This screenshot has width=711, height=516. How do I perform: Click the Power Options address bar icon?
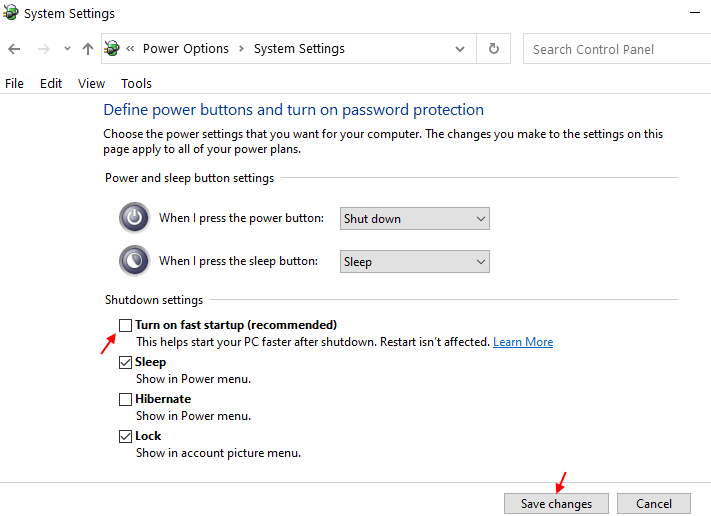[112, 49]
